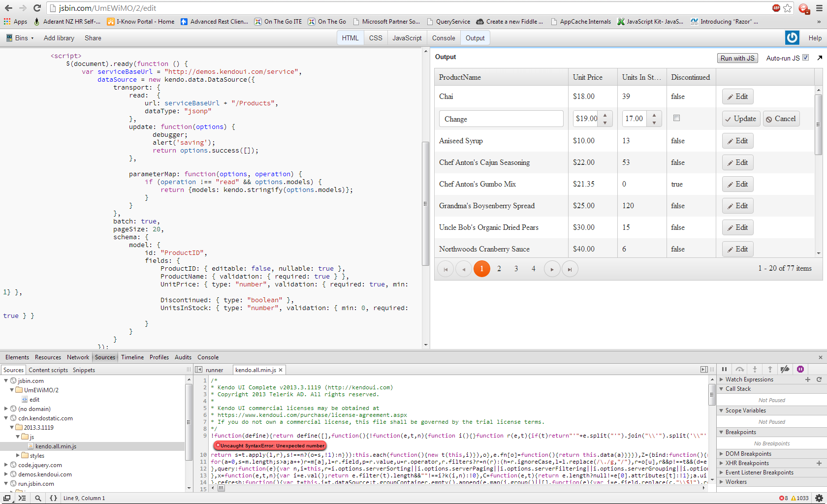Viewport: 827px width, 504px height.
Task: Click the product name field containing Change
Action: (501, 119)
